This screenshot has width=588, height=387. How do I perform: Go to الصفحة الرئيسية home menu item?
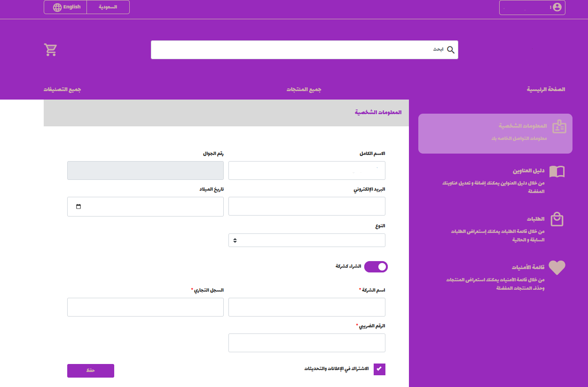546,89
